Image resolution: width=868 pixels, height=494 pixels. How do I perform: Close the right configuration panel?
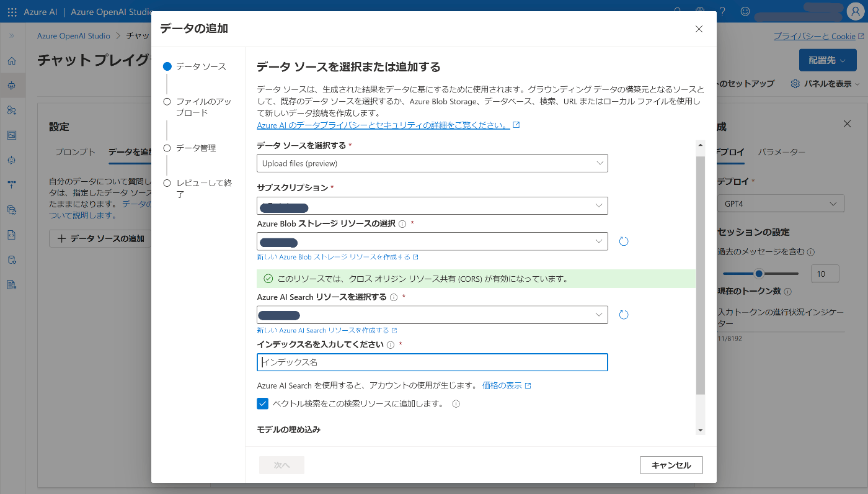(848, 124)
